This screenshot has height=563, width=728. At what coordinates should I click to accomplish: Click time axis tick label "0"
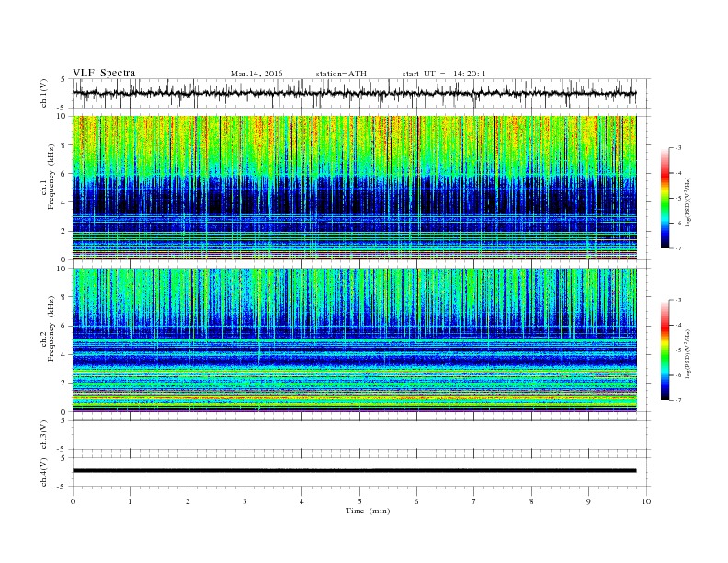(x=73, y=501)
